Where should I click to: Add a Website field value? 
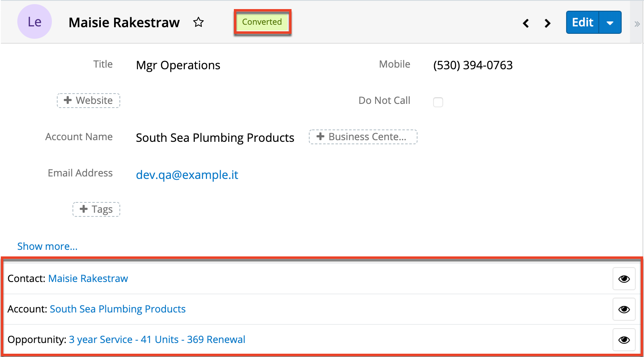click(x=89, y=101)
